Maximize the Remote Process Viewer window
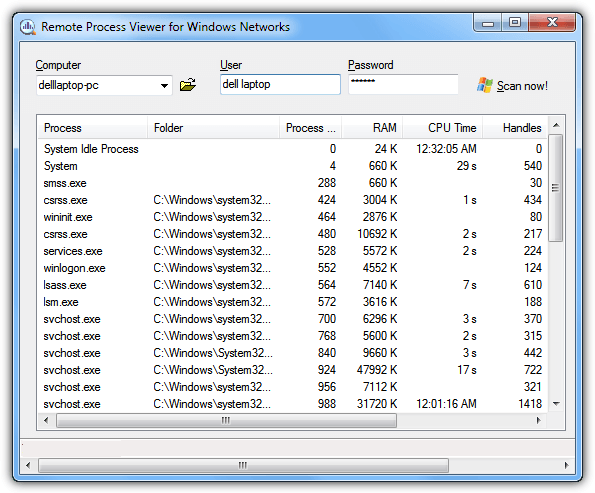The image size is (595, 493). pyautogui.click(x=515, y=23)
